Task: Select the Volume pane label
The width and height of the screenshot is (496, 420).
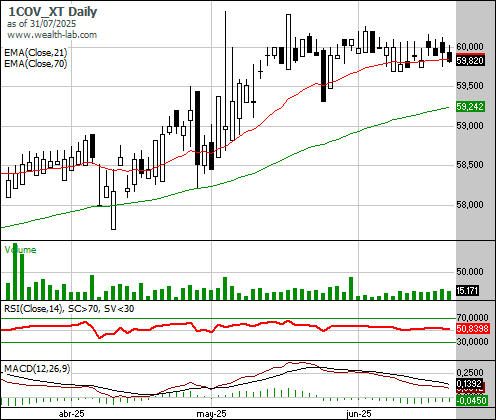Action: pyautogui.click(x=20, y=250)
